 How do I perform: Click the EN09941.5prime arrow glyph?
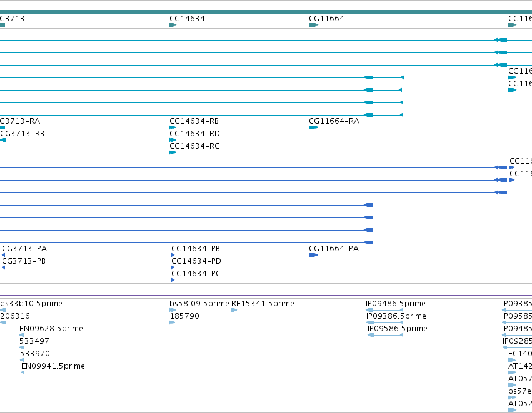point(23,372)
